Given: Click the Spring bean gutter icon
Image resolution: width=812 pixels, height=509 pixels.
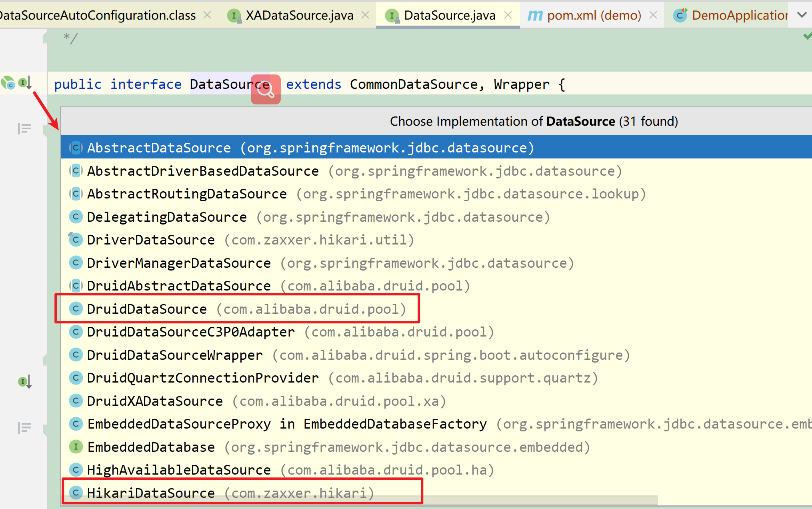Looking at the screenshot, I should (x=8, y=83).
